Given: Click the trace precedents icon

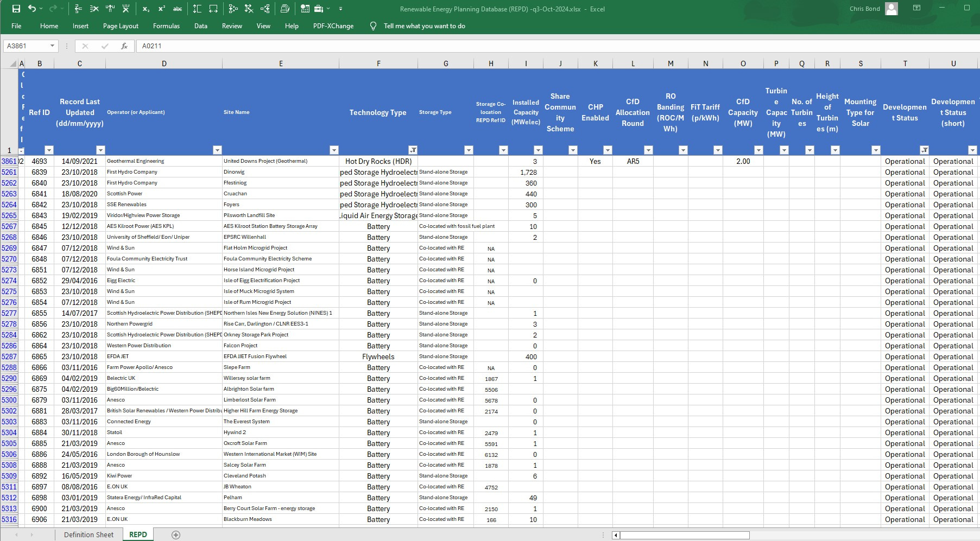Looking at the screenshot, I should tap(233, 9).
